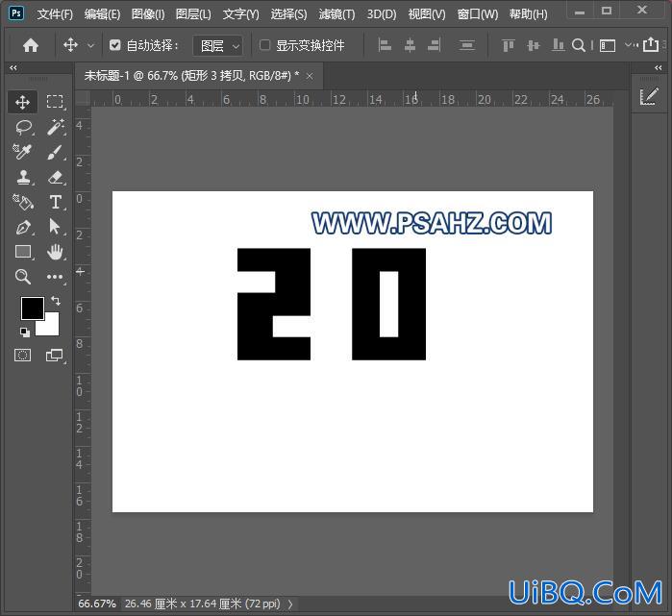This screenshot has width=672, height=616.
Task: Select the Type (T) tool
Action: coord(56,202)
